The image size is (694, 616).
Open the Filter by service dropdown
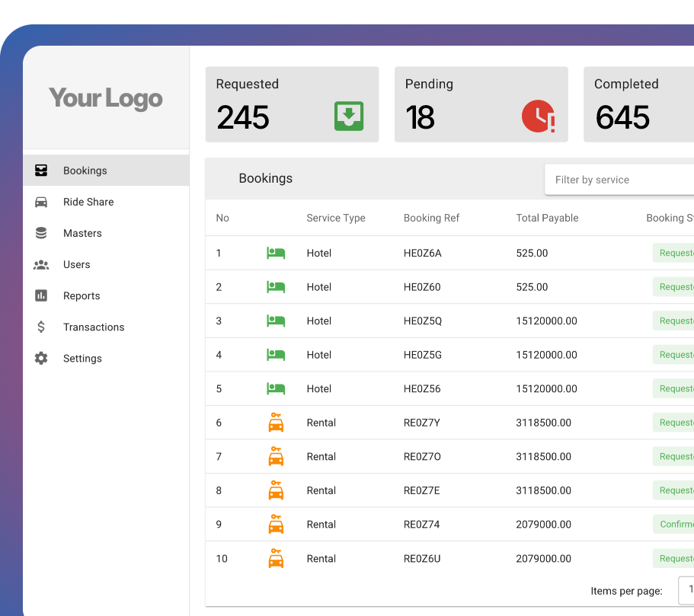tap(619, 180)
